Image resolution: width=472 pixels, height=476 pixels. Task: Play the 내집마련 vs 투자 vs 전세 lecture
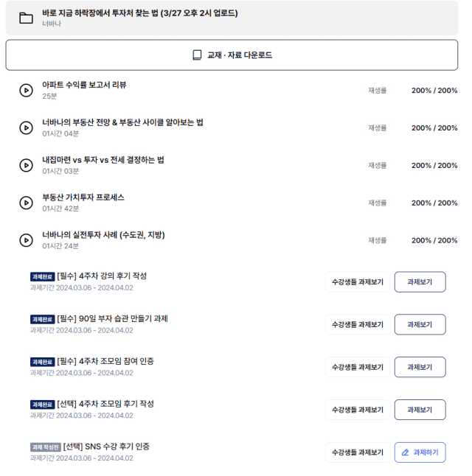(x=26, y=166)
